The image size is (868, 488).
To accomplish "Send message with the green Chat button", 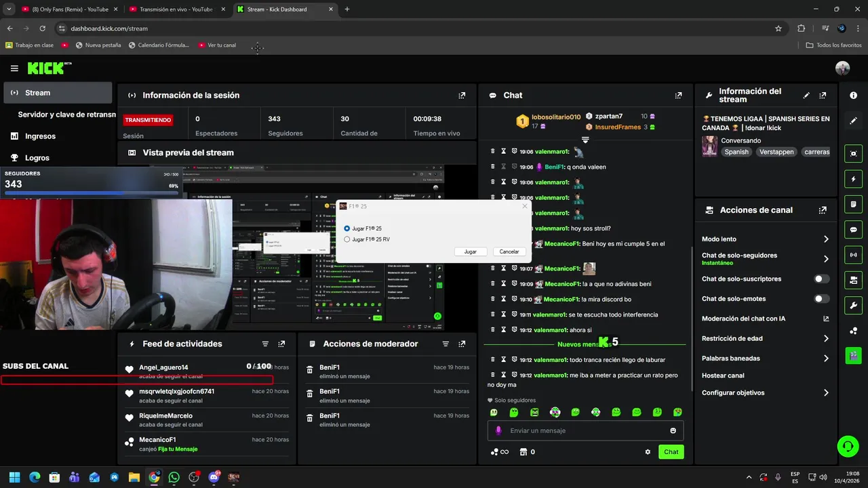I will (671, 452).
